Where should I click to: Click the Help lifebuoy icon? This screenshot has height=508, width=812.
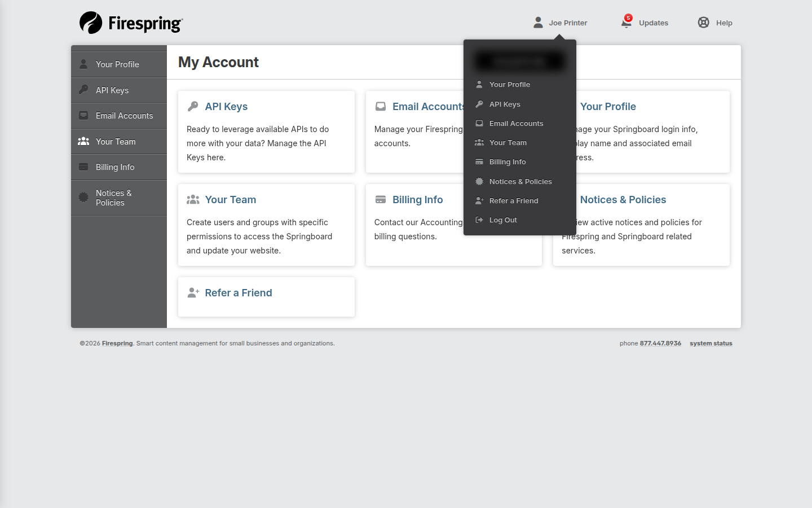[x=704, y=23]
